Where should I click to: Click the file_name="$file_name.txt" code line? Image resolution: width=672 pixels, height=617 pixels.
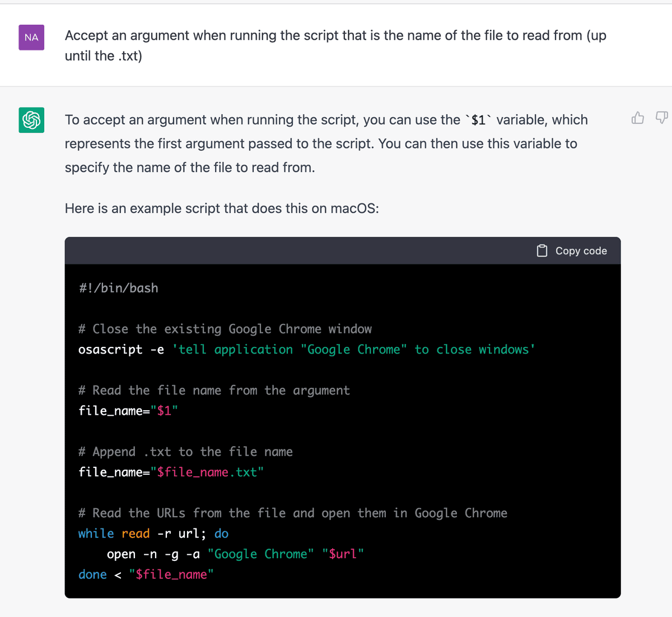pos(171,472)
